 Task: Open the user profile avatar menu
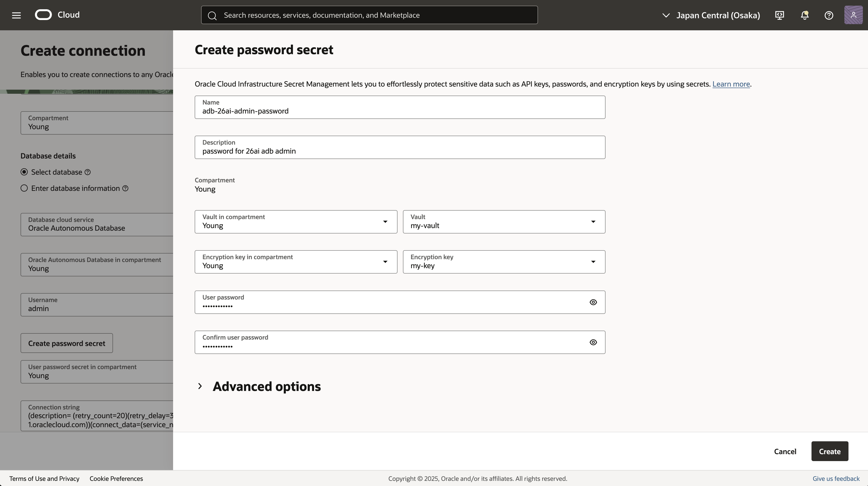(853, 15)
